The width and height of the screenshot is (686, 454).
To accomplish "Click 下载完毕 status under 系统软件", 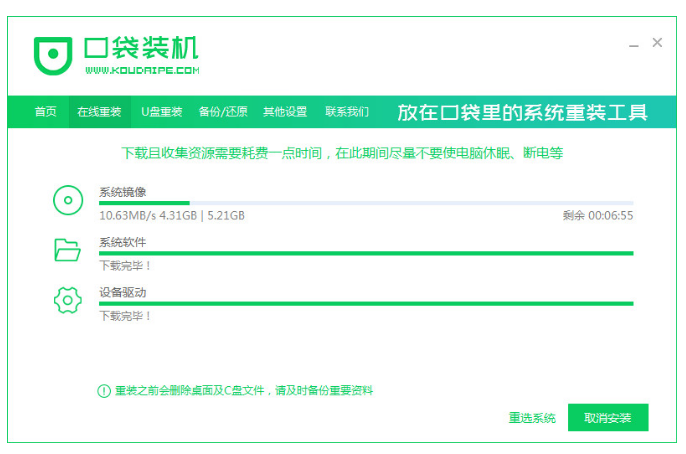I will (125, 266).
